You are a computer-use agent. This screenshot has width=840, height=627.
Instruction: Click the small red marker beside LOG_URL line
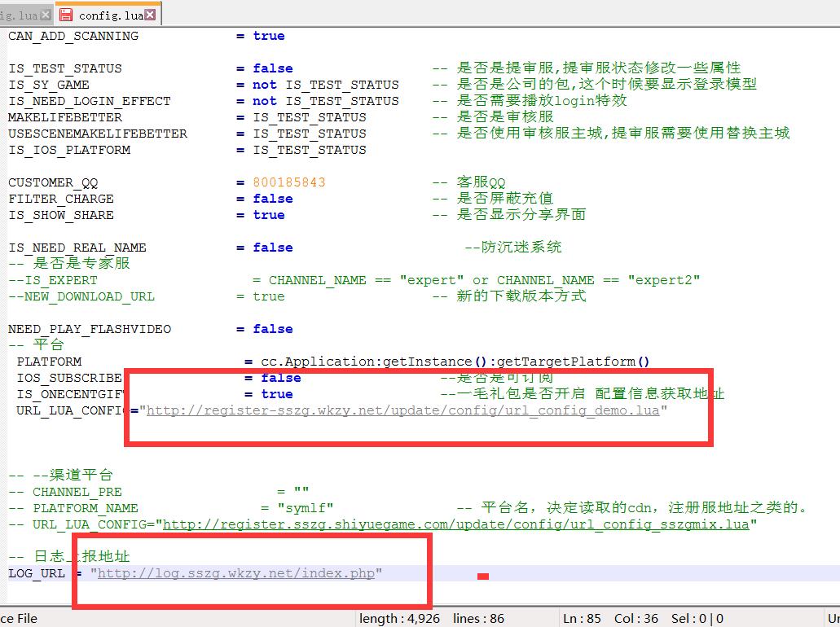482,577
